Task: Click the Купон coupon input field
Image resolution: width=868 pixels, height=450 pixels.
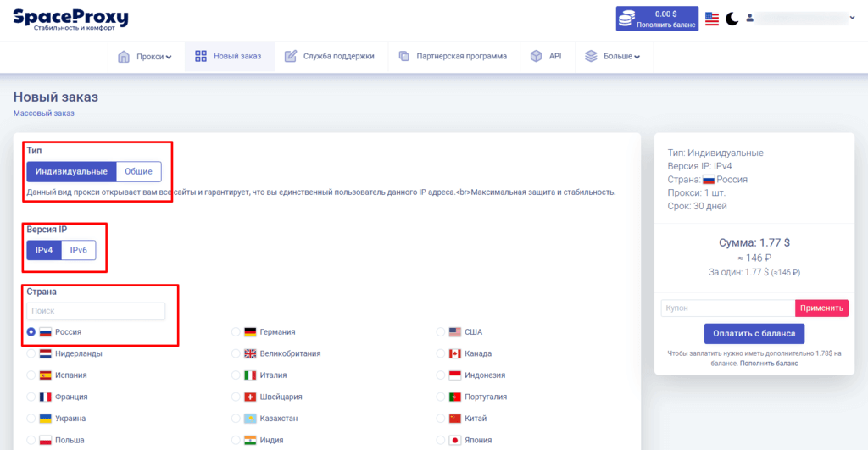Action: [x=727, y=308]
